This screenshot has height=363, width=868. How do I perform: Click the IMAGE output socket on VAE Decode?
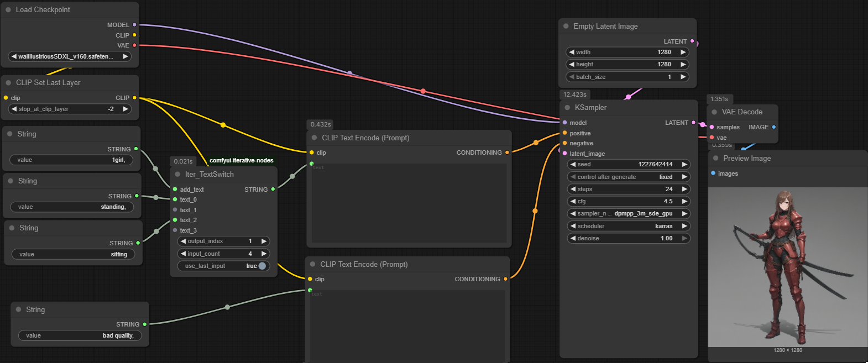(773, 127)
